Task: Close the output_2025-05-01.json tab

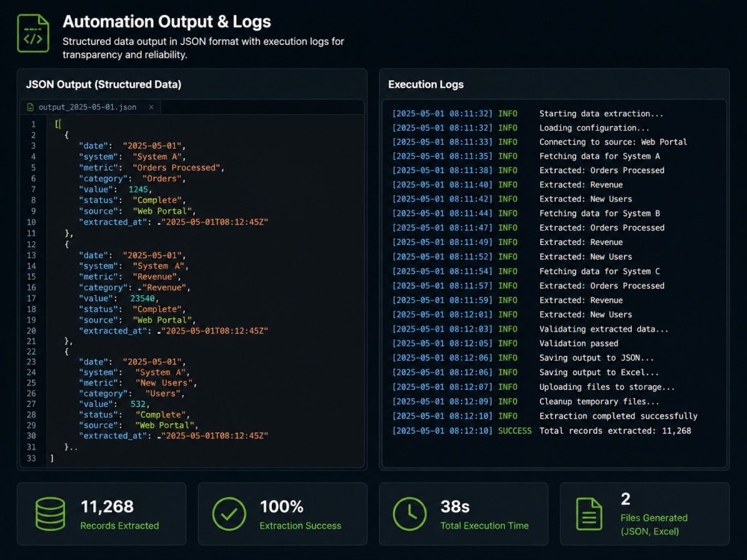Action: click(151, 107)
